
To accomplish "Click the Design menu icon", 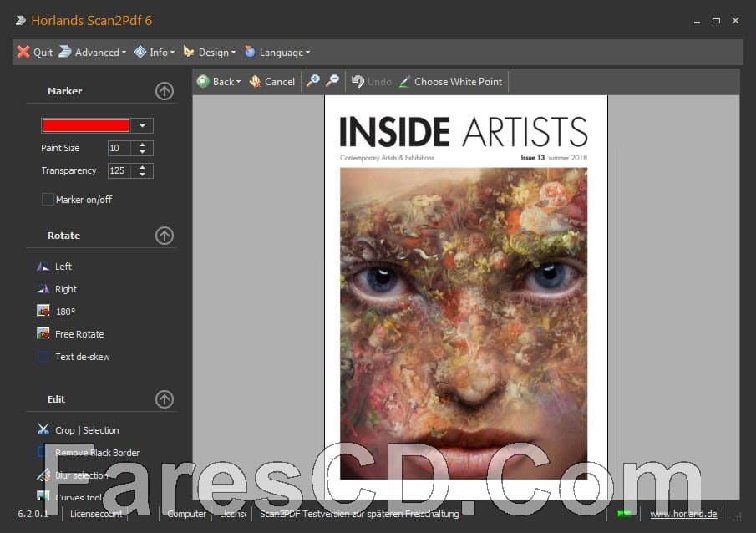I will click(x=189, y=52).
